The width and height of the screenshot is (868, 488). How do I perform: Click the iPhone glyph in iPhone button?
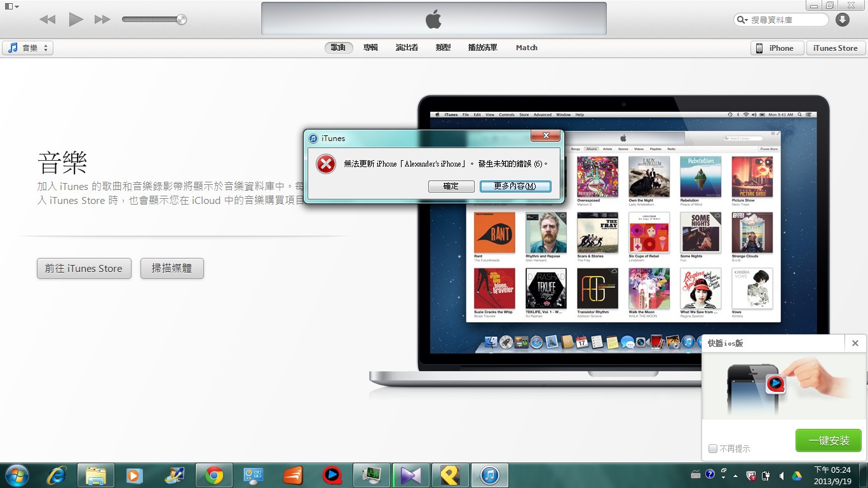click(x=759, y=48)
